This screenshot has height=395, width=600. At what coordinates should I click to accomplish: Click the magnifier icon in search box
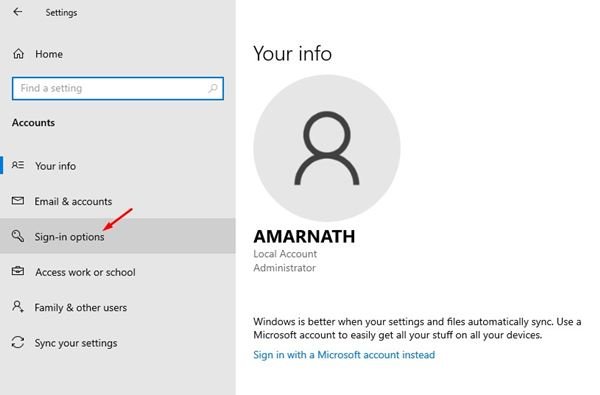213,88
